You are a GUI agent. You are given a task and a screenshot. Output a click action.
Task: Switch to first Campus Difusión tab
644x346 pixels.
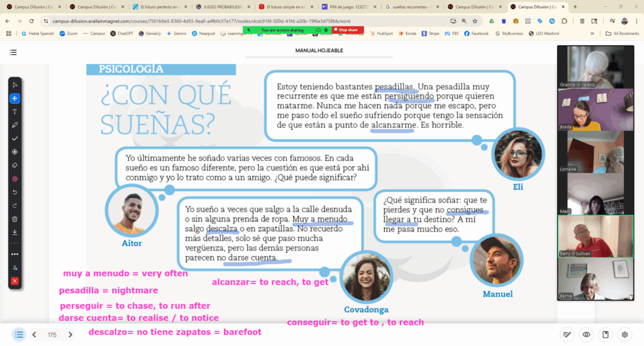click(33, 6)
